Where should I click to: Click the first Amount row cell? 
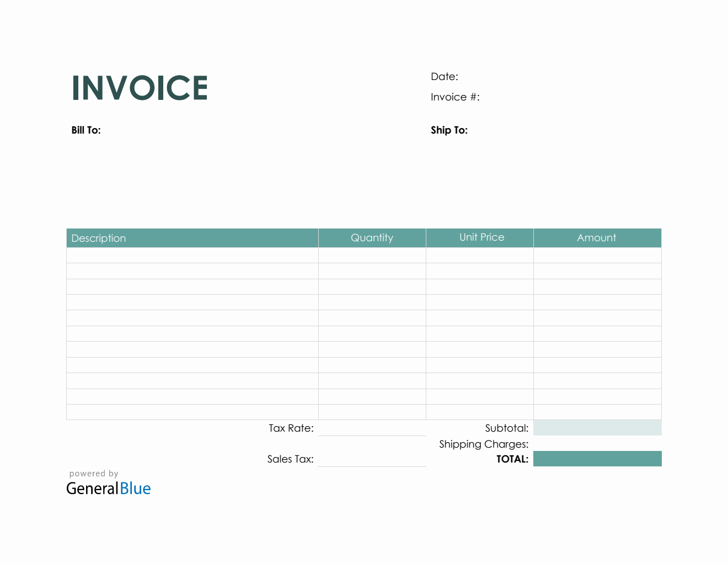click(597, 256)
